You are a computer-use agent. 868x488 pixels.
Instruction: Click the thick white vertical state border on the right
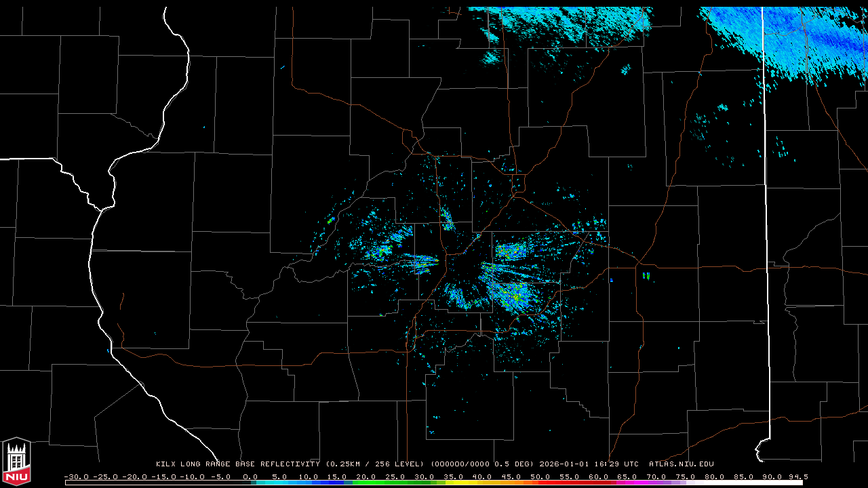click(x=765, y=203)
